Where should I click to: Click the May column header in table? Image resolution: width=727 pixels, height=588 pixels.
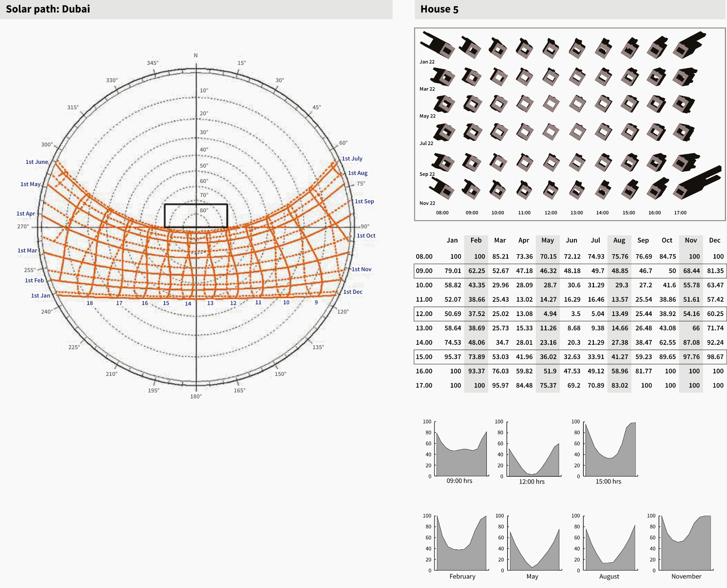[x=547, y=240]
